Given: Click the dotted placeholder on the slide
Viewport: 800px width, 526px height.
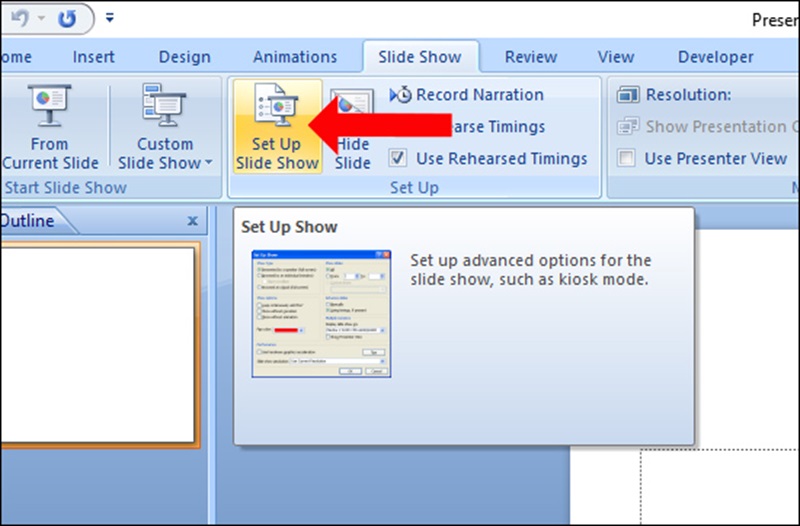Looking at the screenshot, I should (x=720, y=486).
